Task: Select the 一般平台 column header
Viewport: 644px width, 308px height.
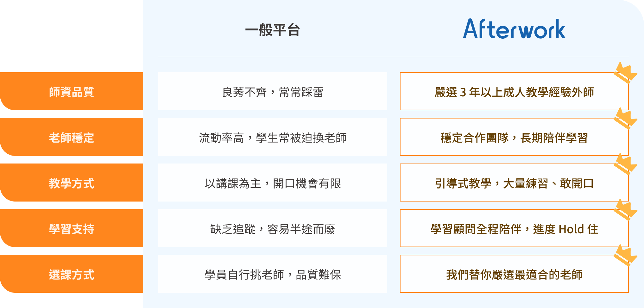Action: (x=272, y=30)
